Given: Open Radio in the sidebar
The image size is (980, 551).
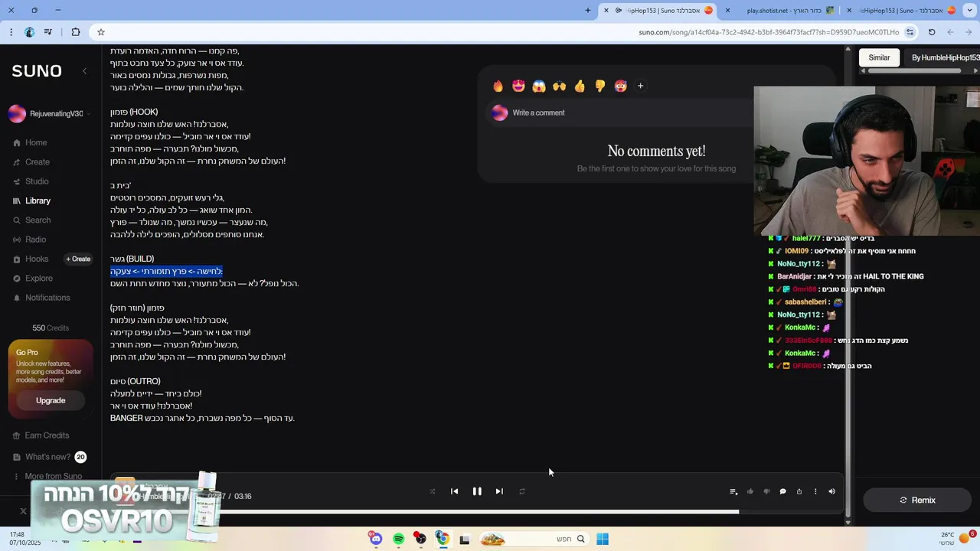Looking at the screenshot, I should [x=29, y=240].
